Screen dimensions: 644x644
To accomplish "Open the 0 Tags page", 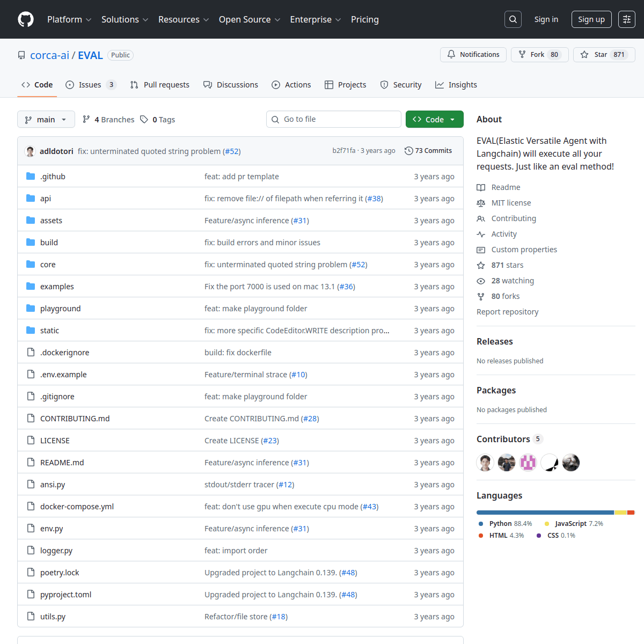I will click(158, 120).
